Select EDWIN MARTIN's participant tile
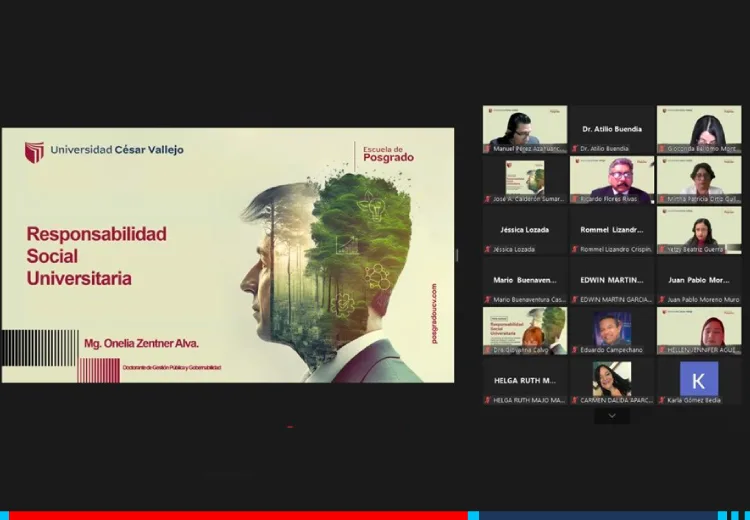The image size is (750, 520). point(612,281)
